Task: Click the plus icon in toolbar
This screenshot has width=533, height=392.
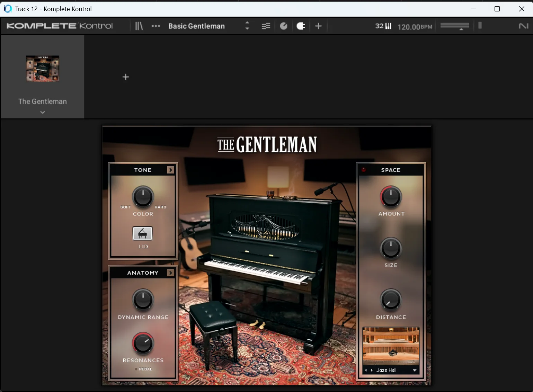Action: point(319,26)
